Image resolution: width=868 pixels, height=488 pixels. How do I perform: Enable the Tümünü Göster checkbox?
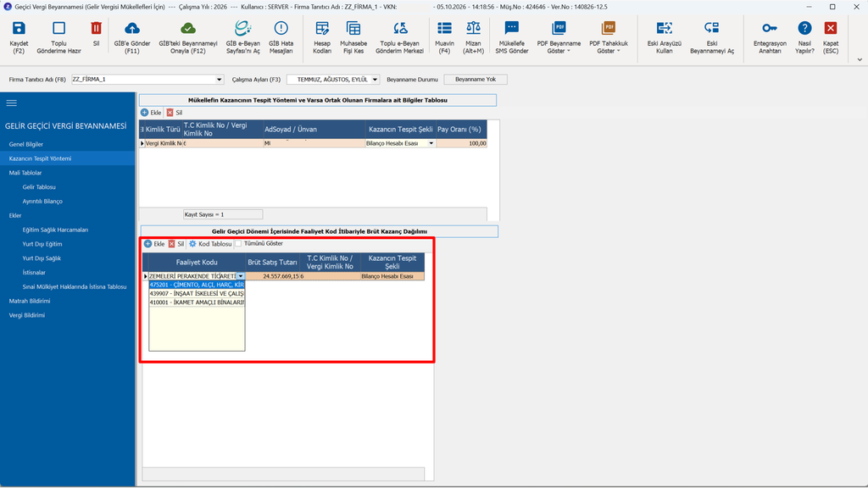coord(238,243)
